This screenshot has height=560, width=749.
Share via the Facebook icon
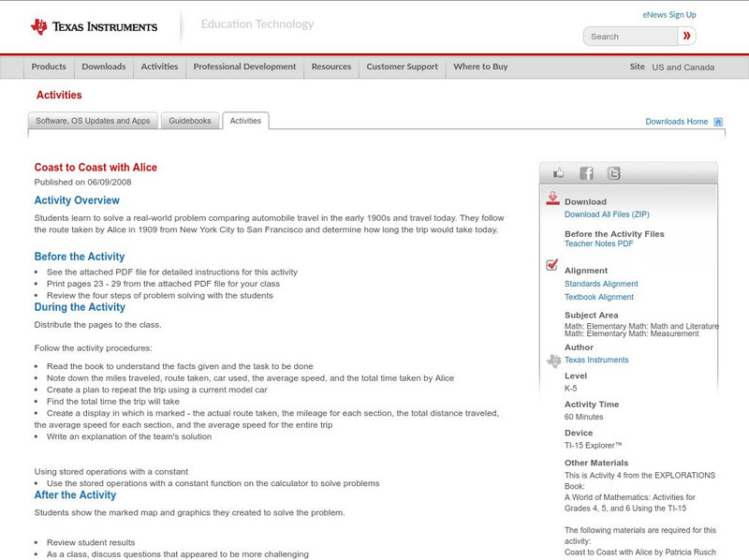pyautogui.click(x=586, y=173)
